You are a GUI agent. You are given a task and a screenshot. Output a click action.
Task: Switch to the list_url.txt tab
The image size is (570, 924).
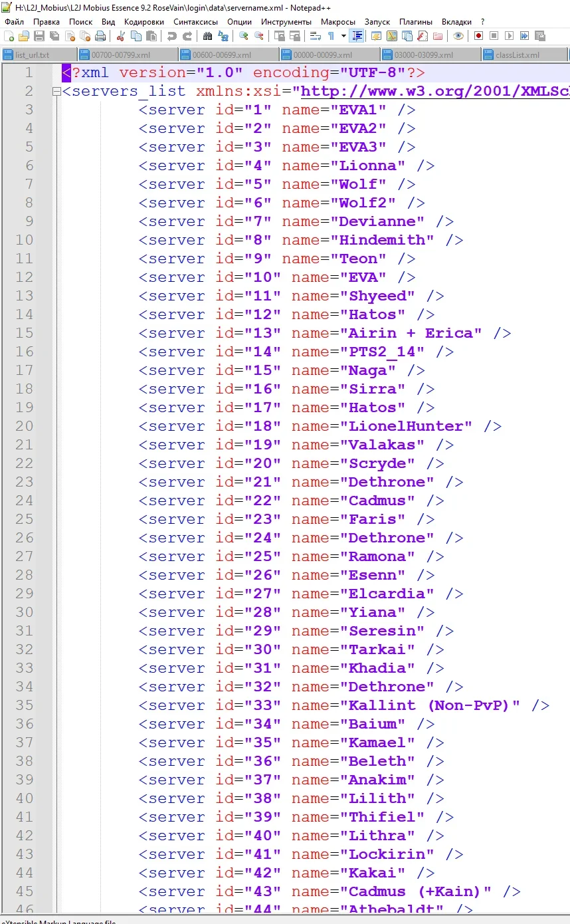[32, 55]
